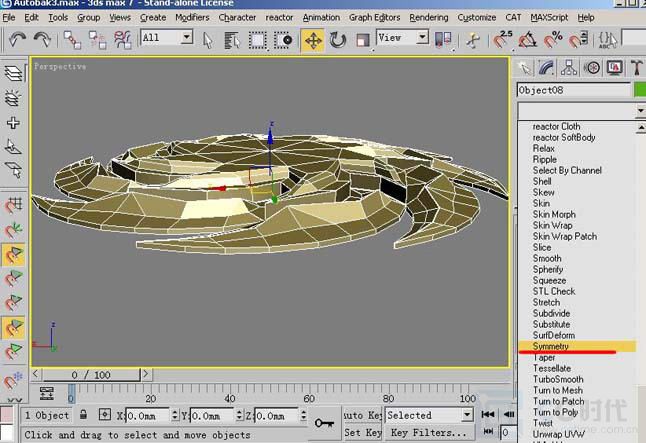Choose the Rectangular Selection Region icon

(257, 40)
